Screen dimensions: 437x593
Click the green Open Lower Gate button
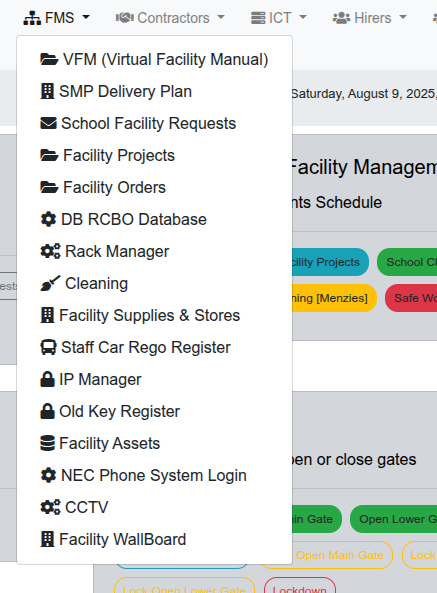(x=393, y=519)
